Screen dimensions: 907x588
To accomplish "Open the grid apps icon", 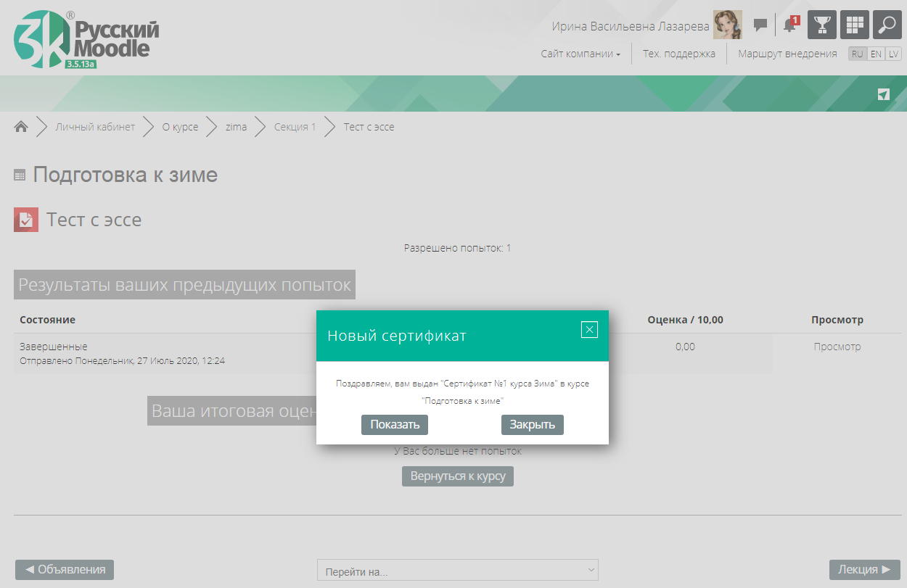I will coord(855,25).
